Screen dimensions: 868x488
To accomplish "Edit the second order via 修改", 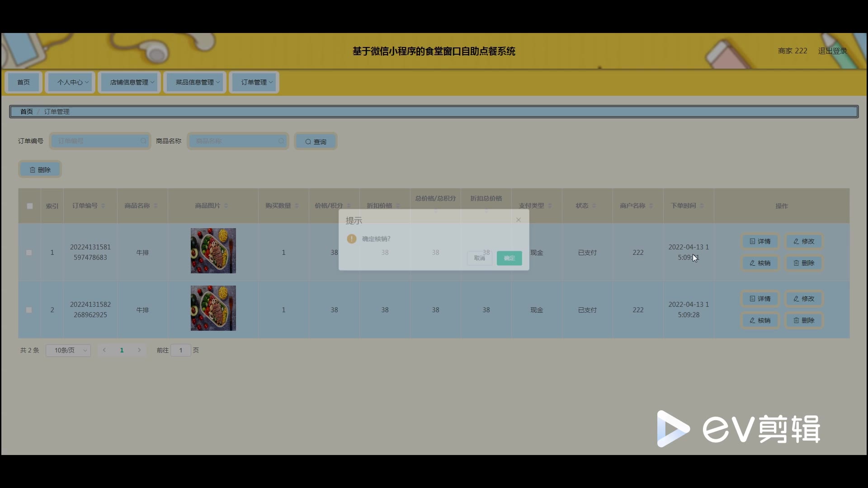I will [804, 299].
